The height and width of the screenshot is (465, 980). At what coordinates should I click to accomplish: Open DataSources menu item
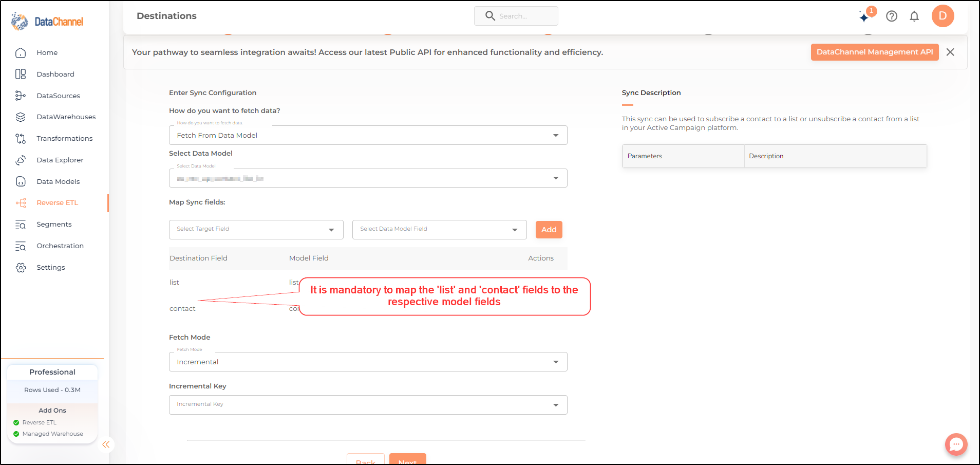59,96
